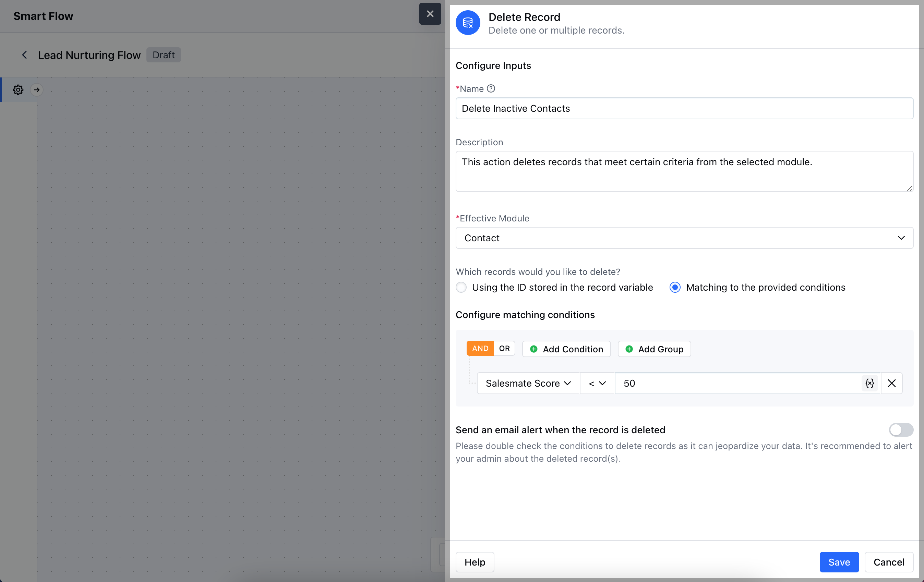The image size is (924, 582).
Task: Close the panel with the X icon
Action: click(x=430, y=14)
